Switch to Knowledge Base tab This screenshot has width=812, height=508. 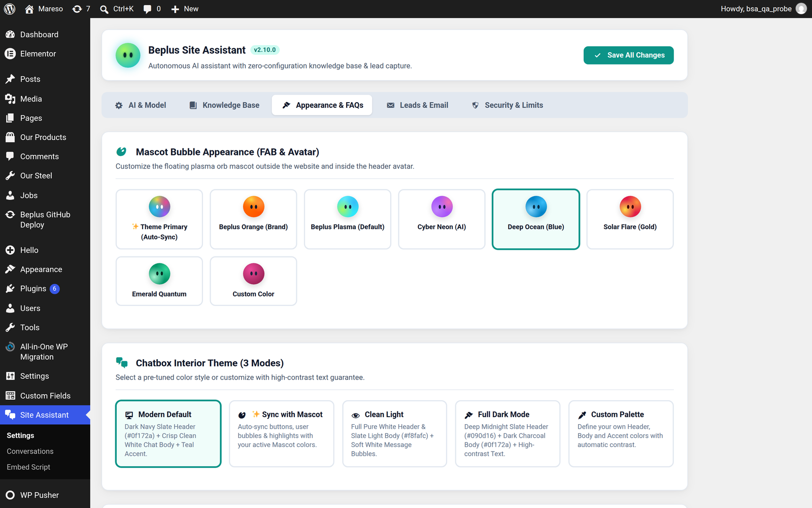(x=224, y=105)
